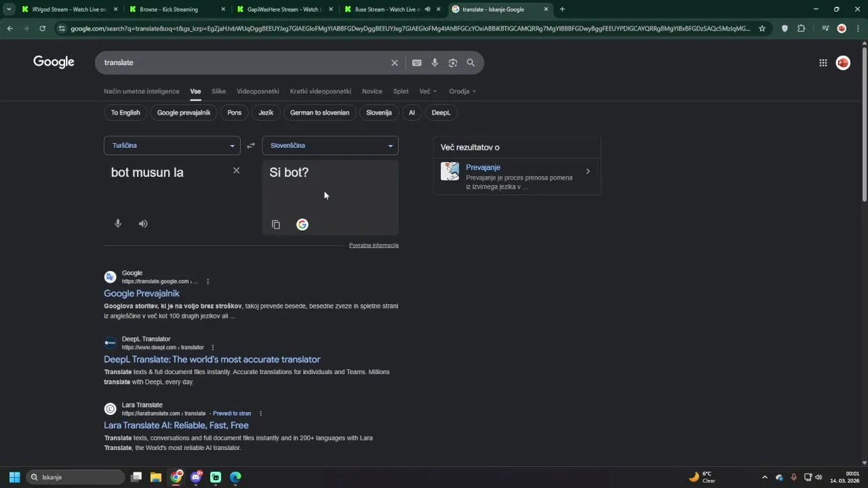Viewport: 868px width, 488px height.
Task: Search by image with Google Lens
Action: 453,62
